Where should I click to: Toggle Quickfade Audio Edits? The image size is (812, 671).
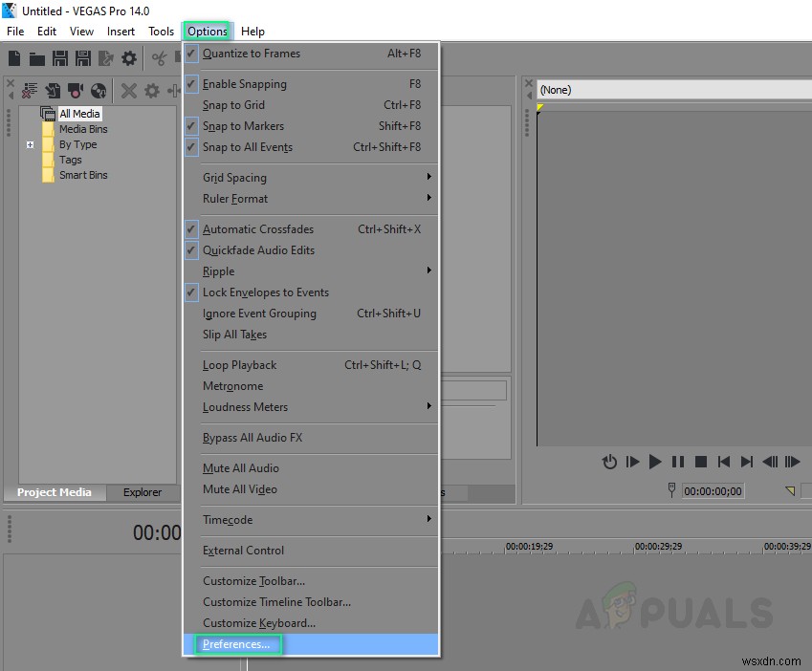click(x=311, y=250)
